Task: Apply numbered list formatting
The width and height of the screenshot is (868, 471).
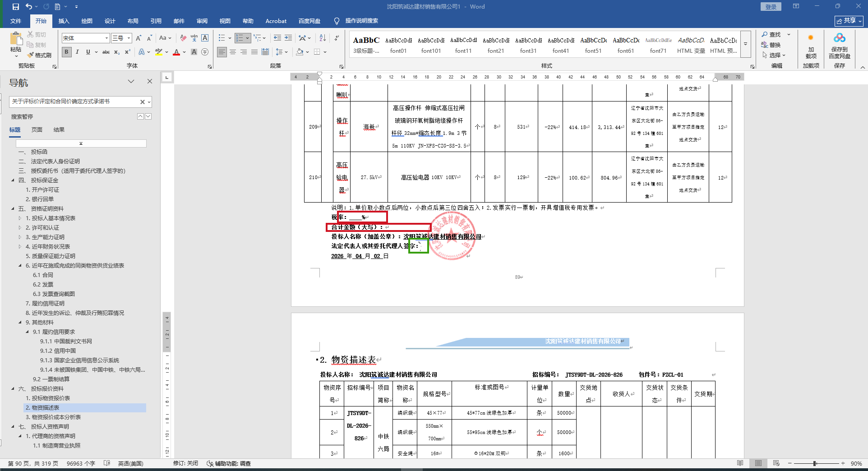Action: point(240,38)
